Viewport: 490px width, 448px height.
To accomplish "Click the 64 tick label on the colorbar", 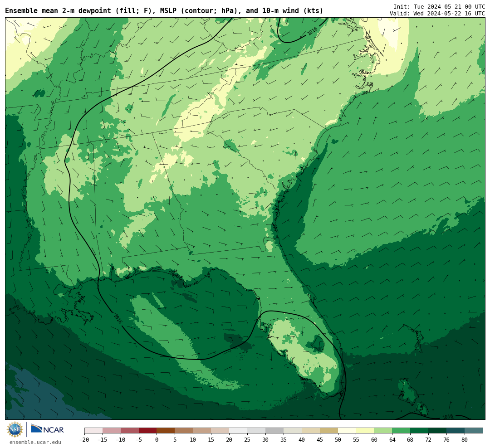I will (x=392, y=439).
